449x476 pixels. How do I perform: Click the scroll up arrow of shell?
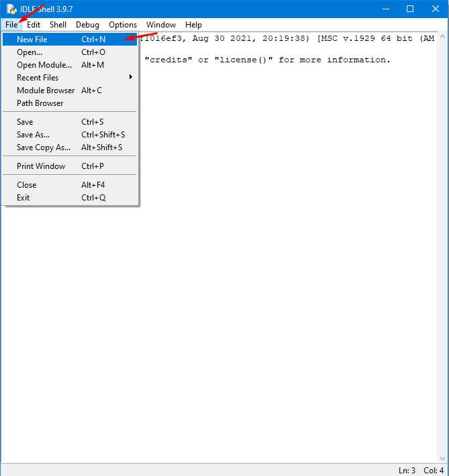coord(442,37)
